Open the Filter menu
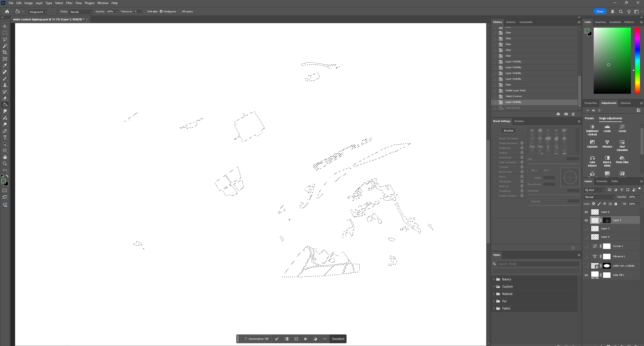The width and height of the screenshot is (644, 346). point(69,3)
